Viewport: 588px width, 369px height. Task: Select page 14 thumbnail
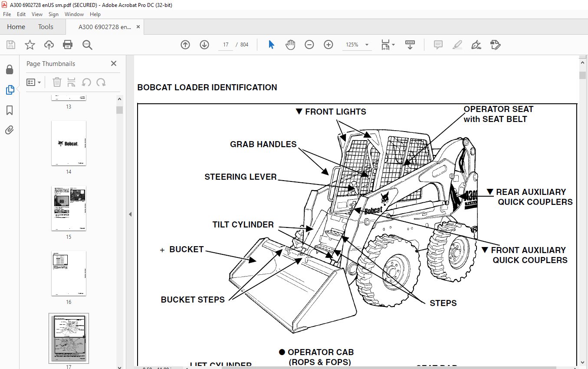(x=69, y=143)
